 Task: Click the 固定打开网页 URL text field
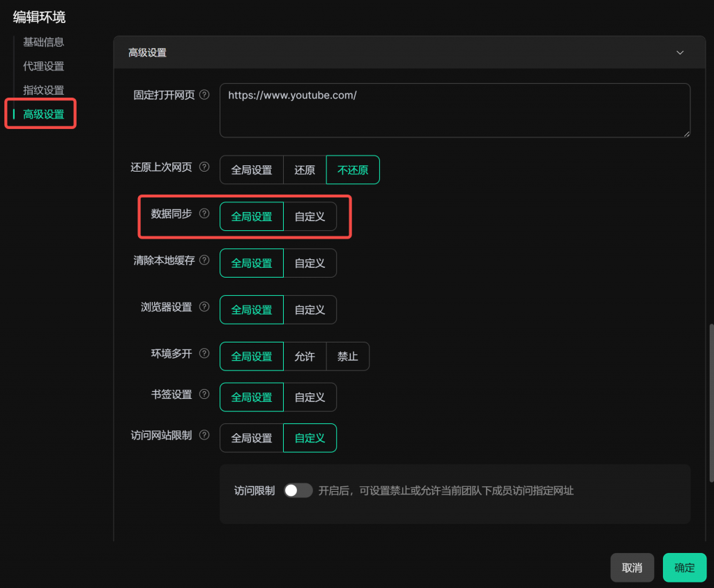[455, 110]
